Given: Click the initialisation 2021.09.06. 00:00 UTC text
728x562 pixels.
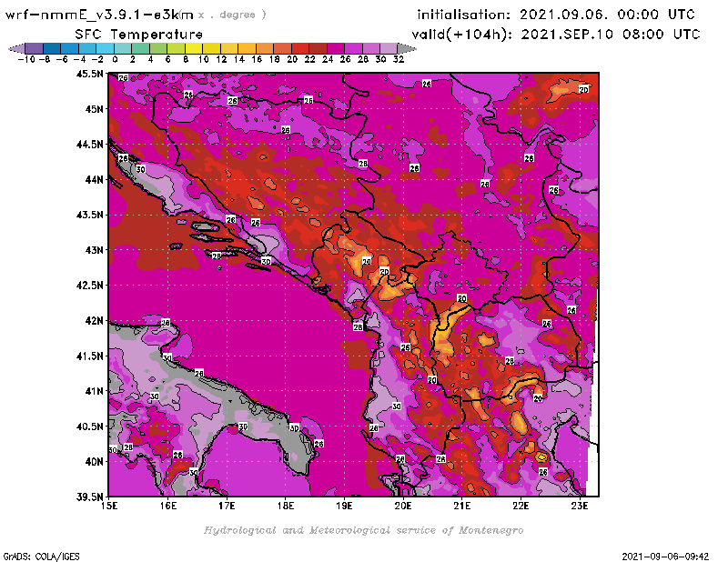Looking at the screenshot, I should pos(556,15).
